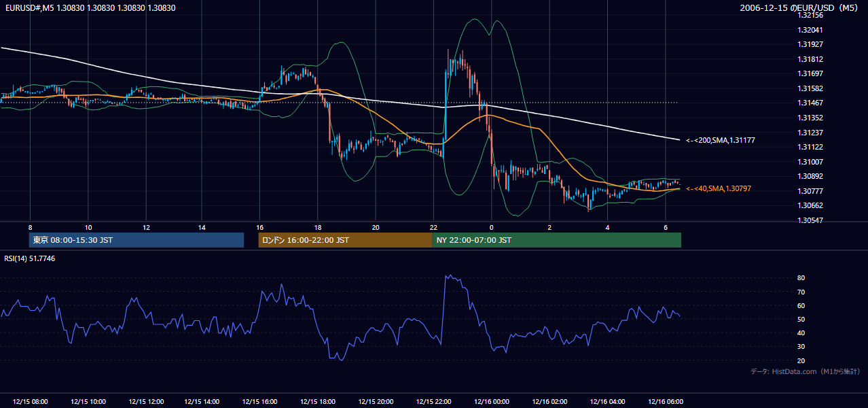Click price axis label 1.30547
This screenshot has width=868, height=408.
click(x=810, y=220)
